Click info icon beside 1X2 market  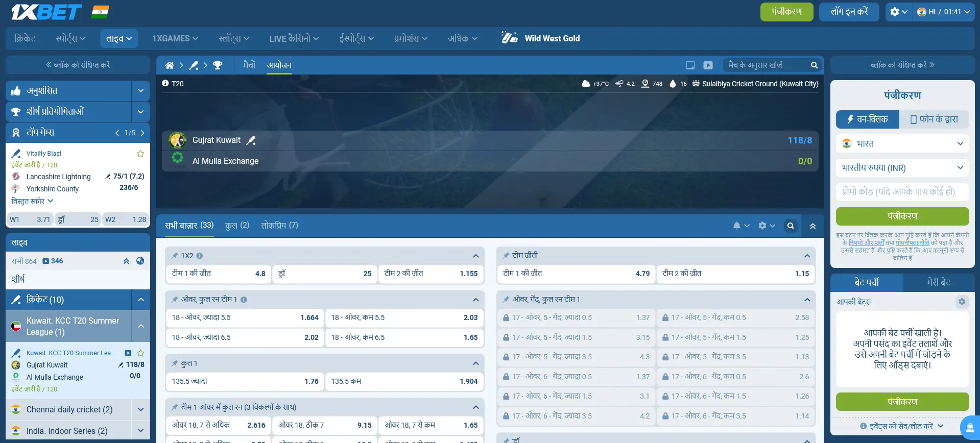(x=200, y=256)
